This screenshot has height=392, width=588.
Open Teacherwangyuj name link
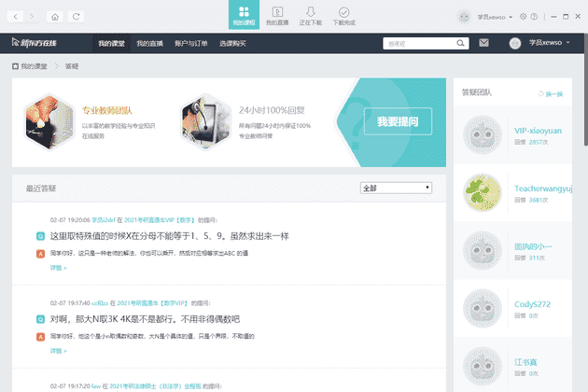tap(543, 189)
